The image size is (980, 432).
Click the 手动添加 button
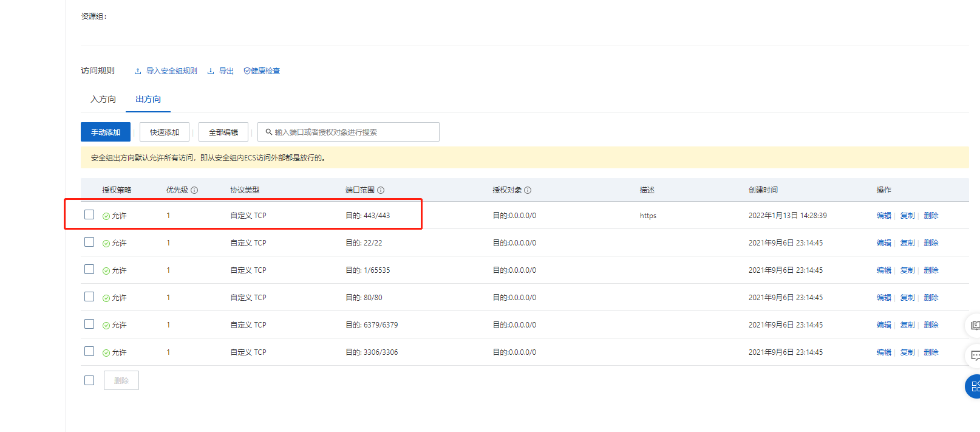pos(106,132)
